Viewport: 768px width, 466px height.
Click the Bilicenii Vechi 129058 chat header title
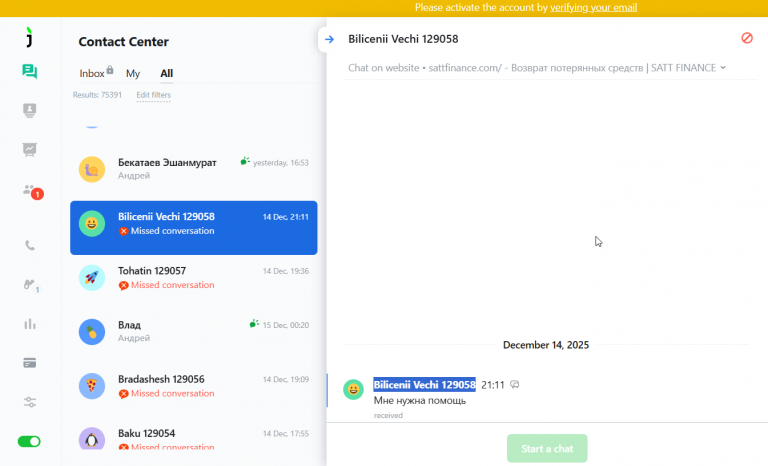click(x=403, y=39)
